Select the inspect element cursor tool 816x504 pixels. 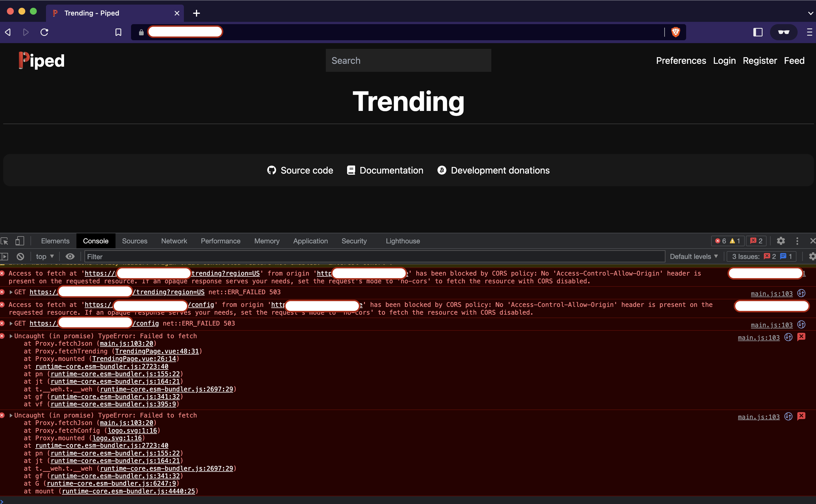(4, 241)
